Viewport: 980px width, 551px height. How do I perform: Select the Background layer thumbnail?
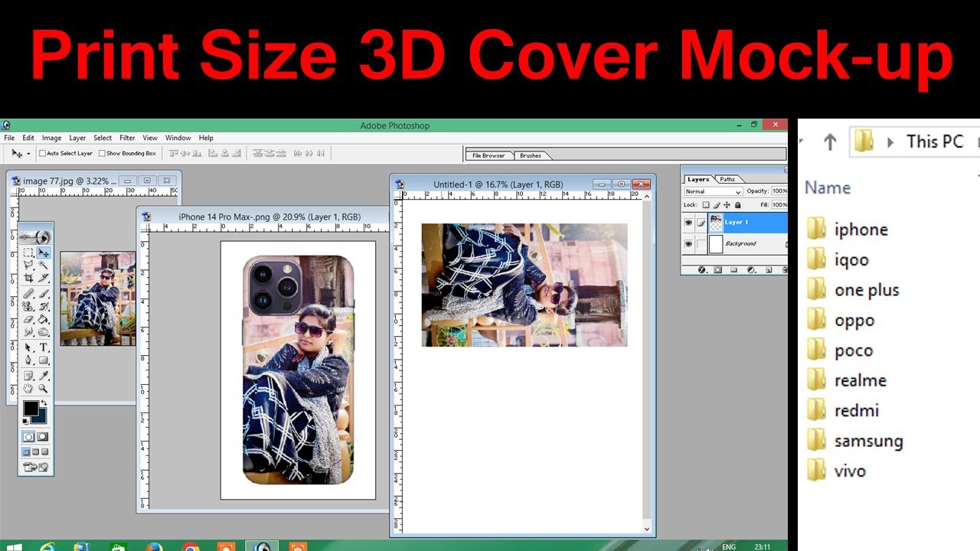coord(716,244)
